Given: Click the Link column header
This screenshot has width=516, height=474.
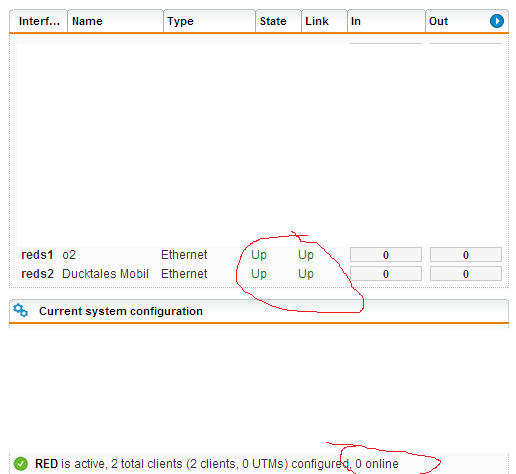Looking at the screenshot, I should [324, 21].
